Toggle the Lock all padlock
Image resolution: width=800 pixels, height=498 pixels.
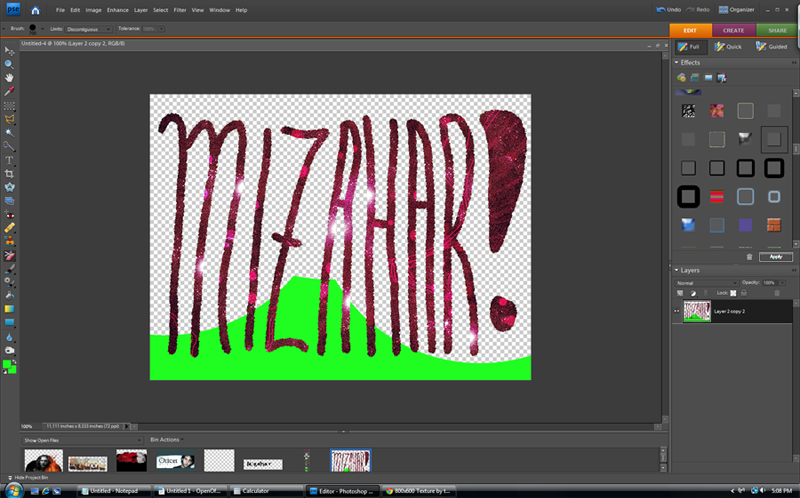click(744, 293)
